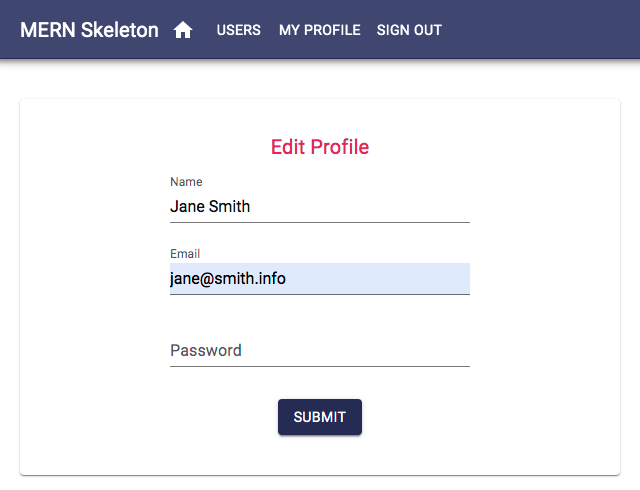Click gray page background outside the card

click(x=320, y=80)
